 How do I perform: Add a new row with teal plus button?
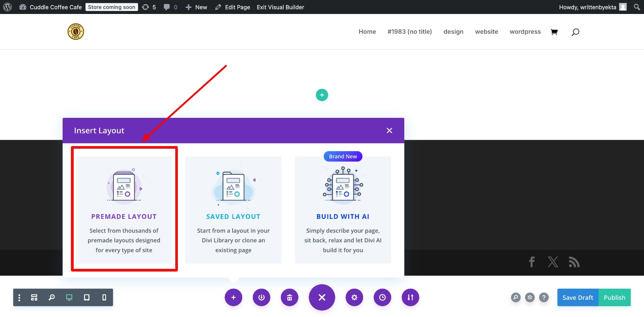point(322,95)
